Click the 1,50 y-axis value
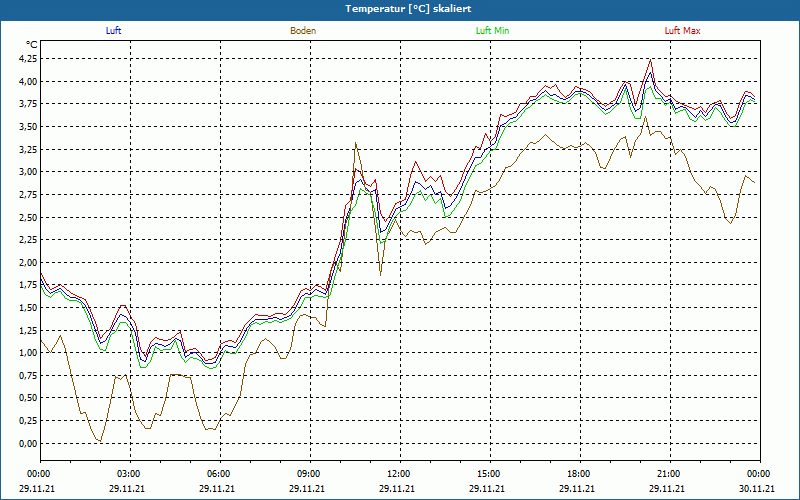The image size is (800, 500). click(28, 308)
